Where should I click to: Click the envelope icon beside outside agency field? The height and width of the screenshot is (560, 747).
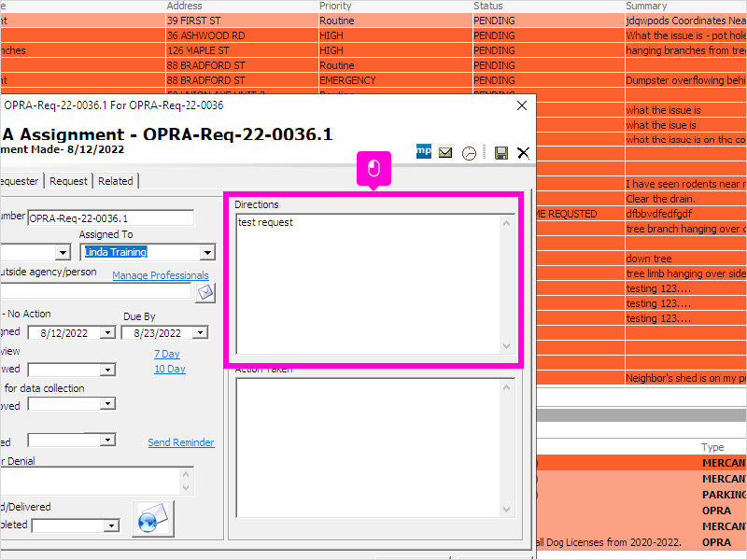205,292
